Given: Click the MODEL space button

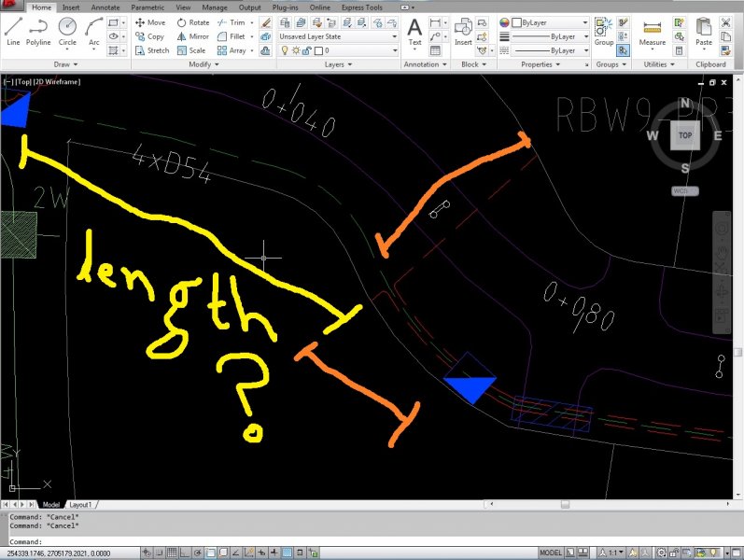Looking at the screenshot, I should (551, 553).
